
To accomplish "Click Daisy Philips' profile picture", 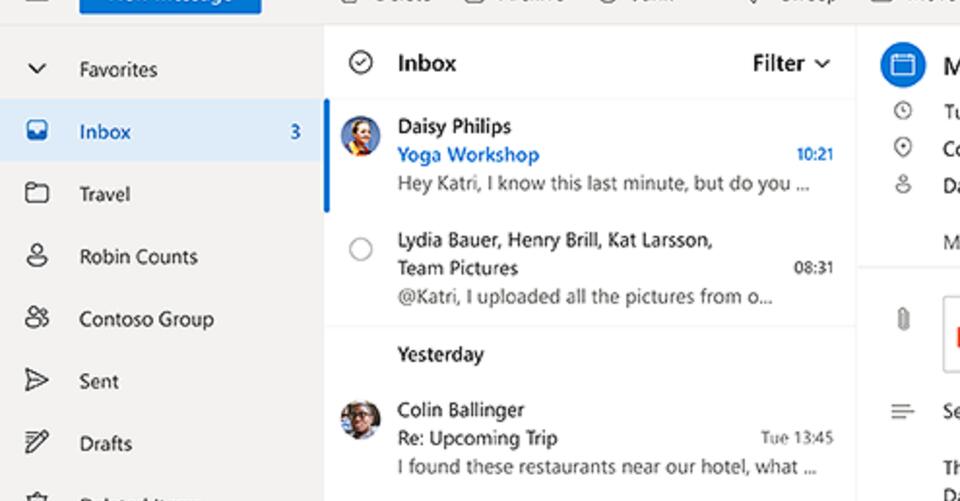I will [360, 136].
